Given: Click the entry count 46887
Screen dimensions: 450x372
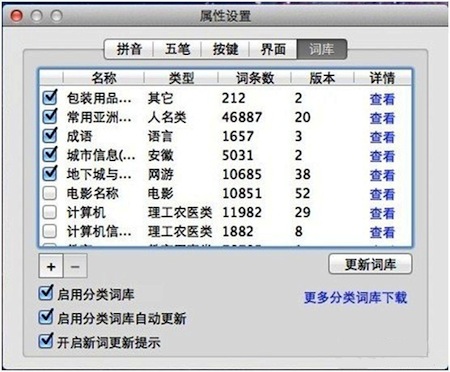Looking at the screenshot, I should [242, 117].
